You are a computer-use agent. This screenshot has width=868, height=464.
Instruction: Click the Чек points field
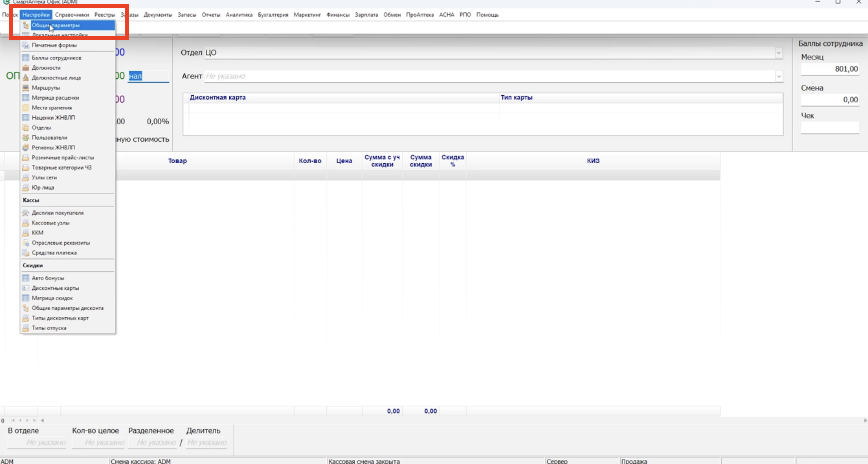829,128
